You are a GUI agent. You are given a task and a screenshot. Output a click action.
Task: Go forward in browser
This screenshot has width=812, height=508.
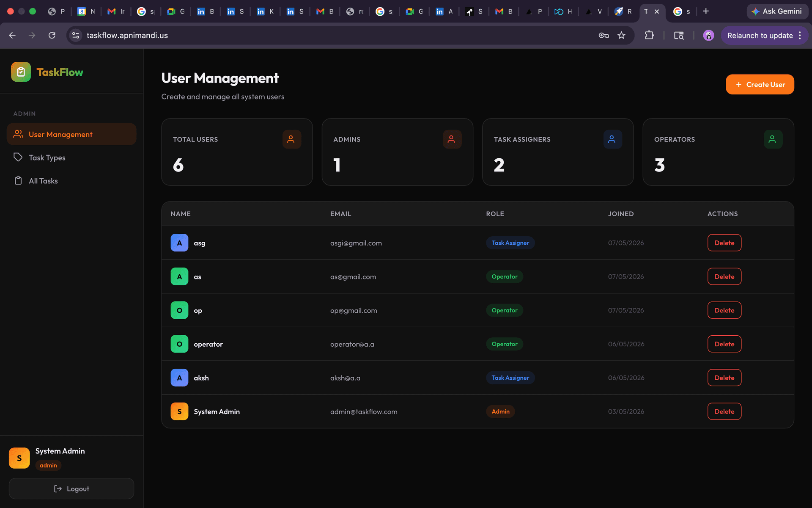[32, 36]
